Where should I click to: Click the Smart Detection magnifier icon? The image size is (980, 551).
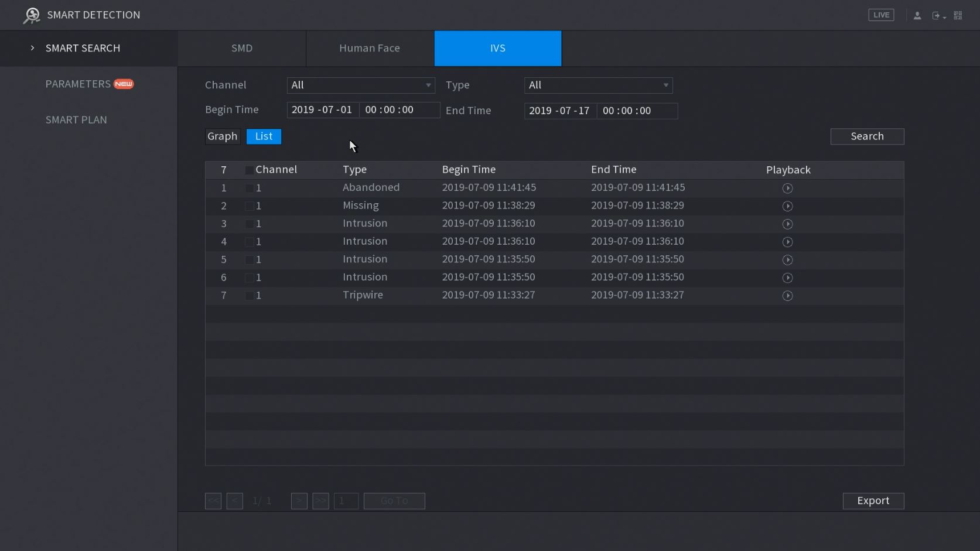click(x=31, y=16)
